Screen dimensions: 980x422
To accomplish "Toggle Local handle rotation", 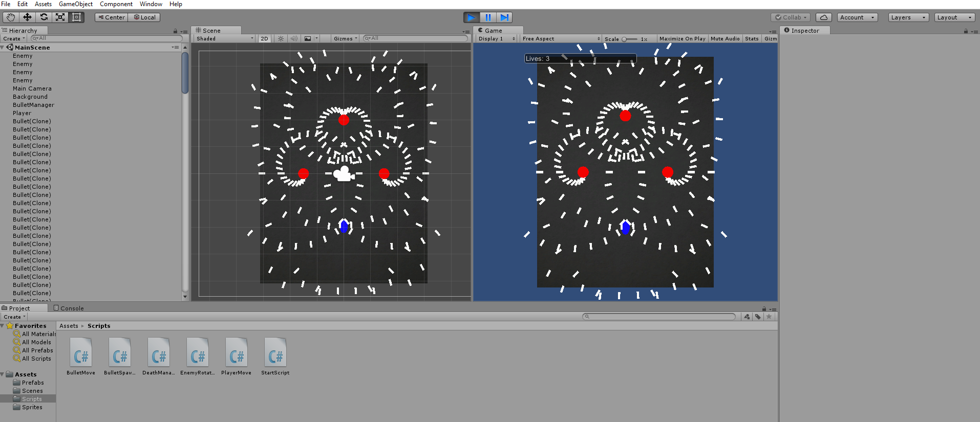I will [144, 17].
